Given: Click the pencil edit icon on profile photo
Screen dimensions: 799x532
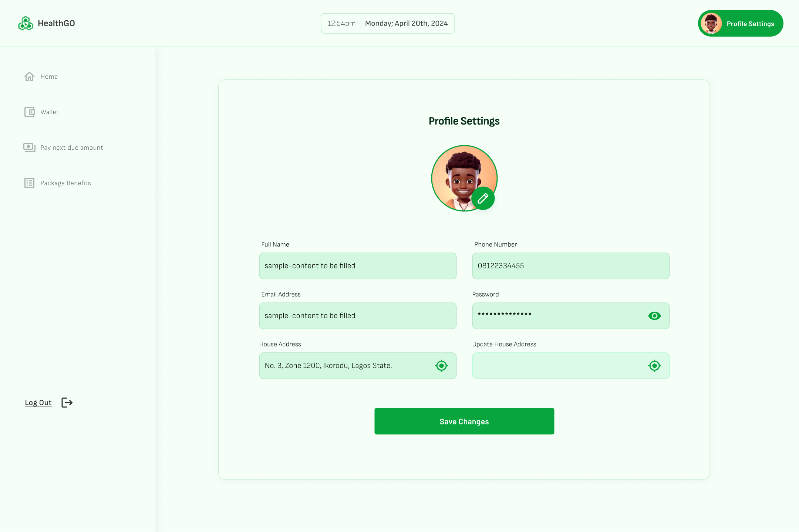Looking at the screenshot, I should click(483, 199).
